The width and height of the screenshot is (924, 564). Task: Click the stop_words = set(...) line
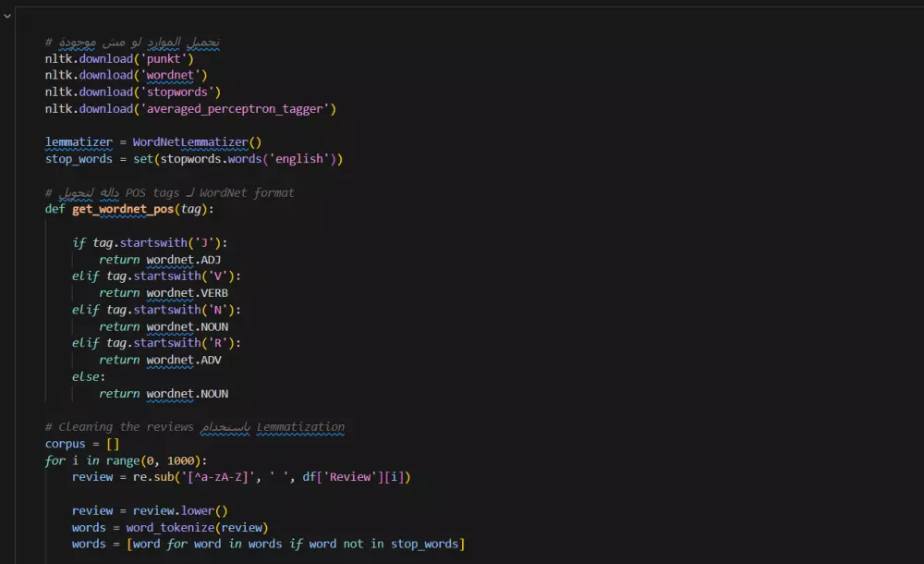click(x=194, y=159)
